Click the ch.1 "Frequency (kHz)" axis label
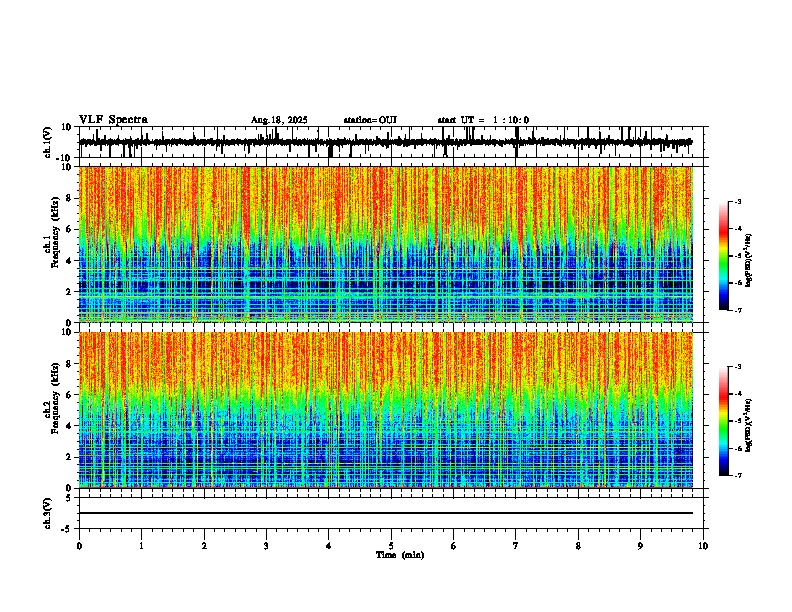792x612 pixels. [55, 232]
